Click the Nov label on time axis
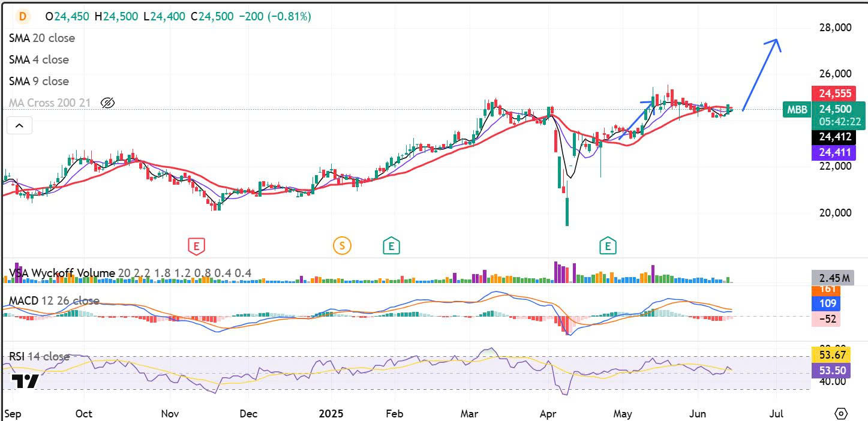The width and height of the screenshot is (868, 421). (x=170, y=414)
